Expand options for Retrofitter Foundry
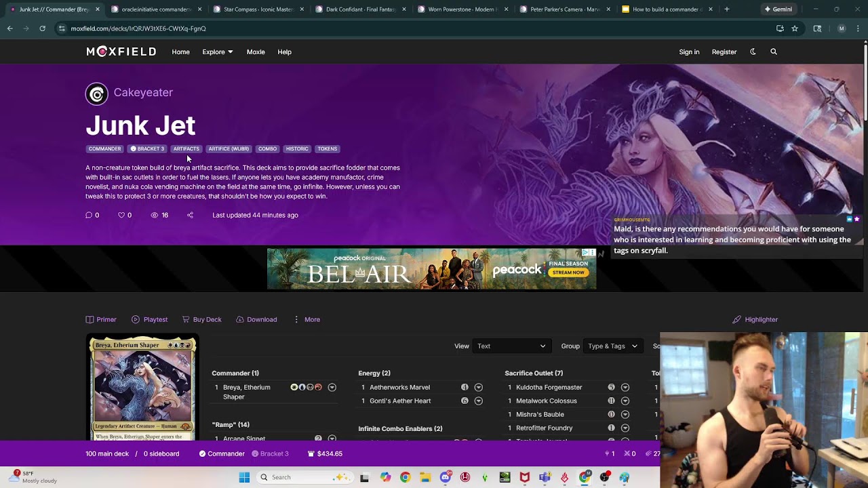Viewport: 868px width, 488px height. tap(625, 428)
